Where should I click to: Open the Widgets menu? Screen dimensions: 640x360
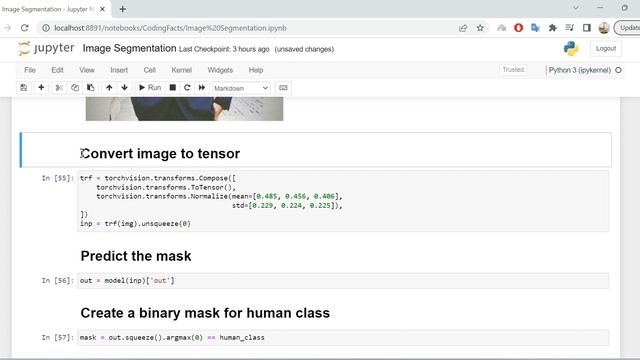(x=220, y=70)
